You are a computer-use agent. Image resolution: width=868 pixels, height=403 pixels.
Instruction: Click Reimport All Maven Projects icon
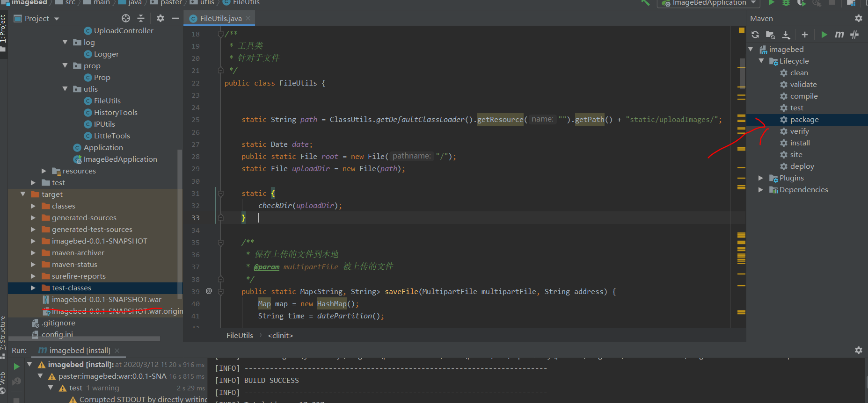pos(755,35)
